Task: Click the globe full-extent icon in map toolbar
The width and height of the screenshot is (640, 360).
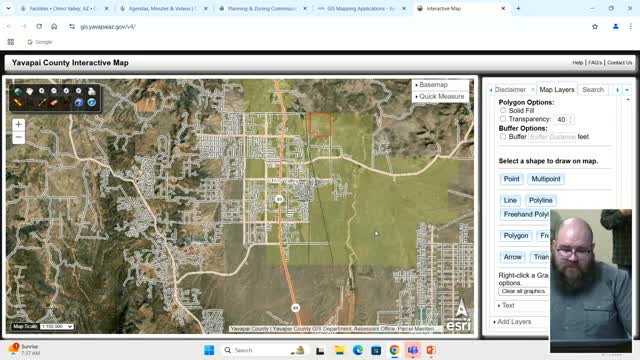Action: [x=18, y=91]
